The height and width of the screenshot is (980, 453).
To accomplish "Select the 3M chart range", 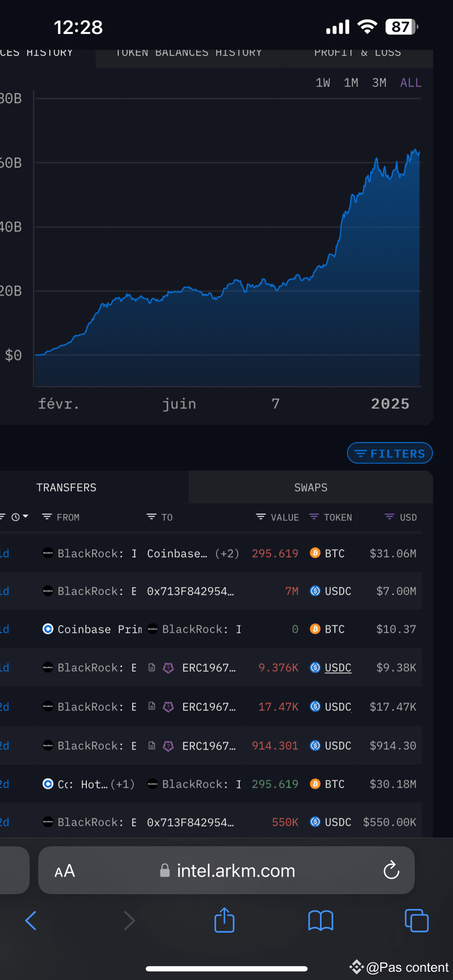I will click(379, 83).
